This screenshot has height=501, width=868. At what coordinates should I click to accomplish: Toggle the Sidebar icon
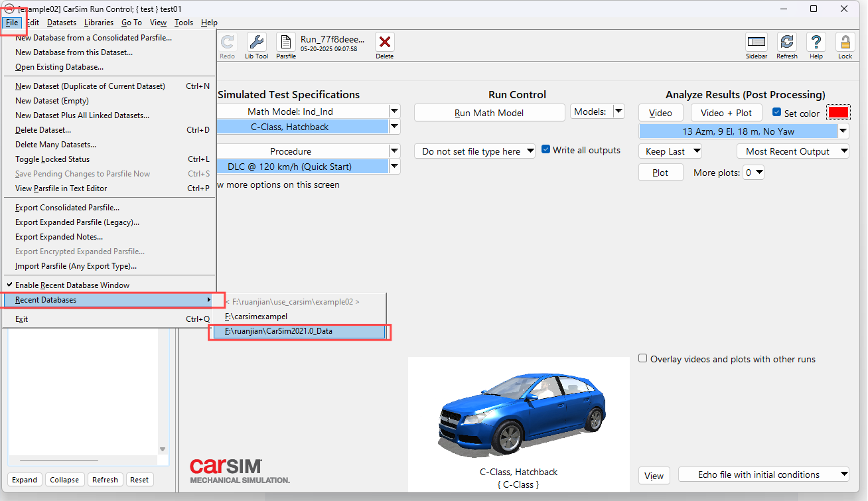click(x=757, y=42)
